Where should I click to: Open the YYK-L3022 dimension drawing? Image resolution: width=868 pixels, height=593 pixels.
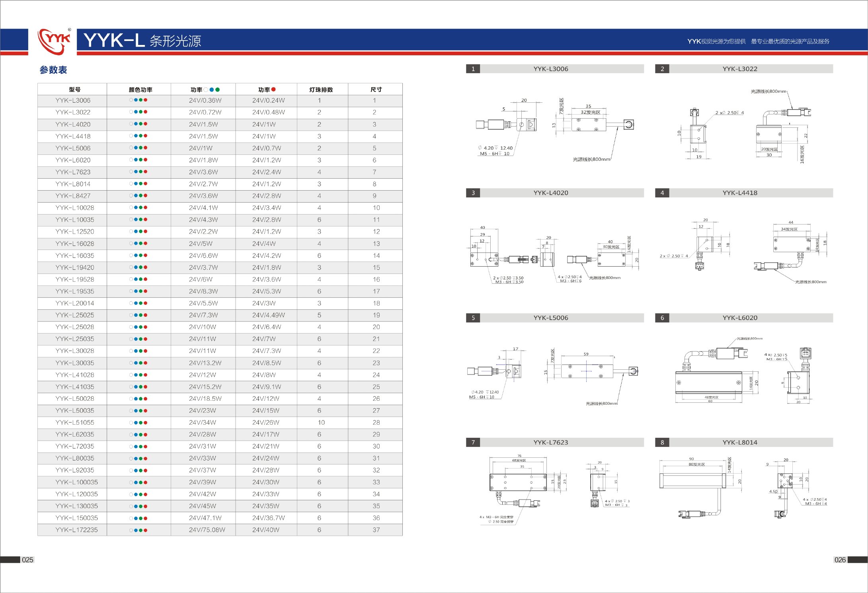pos(744,126)
